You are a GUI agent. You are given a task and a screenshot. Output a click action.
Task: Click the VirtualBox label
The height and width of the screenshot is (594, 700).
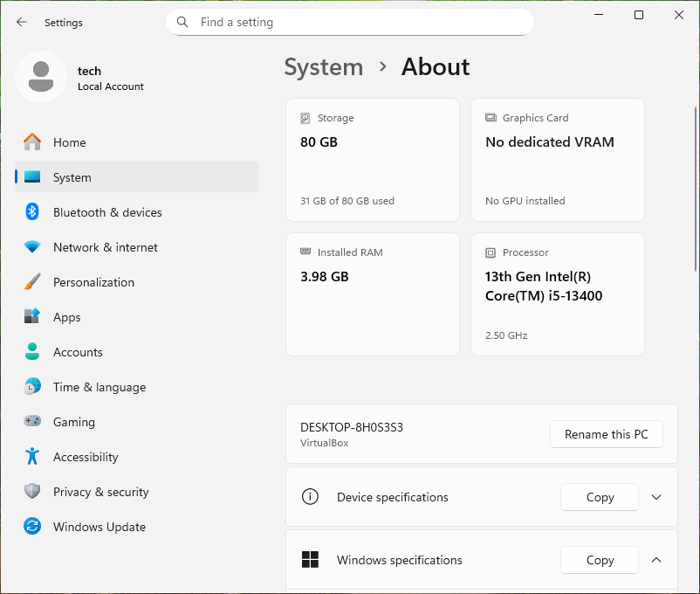[324, 443]
